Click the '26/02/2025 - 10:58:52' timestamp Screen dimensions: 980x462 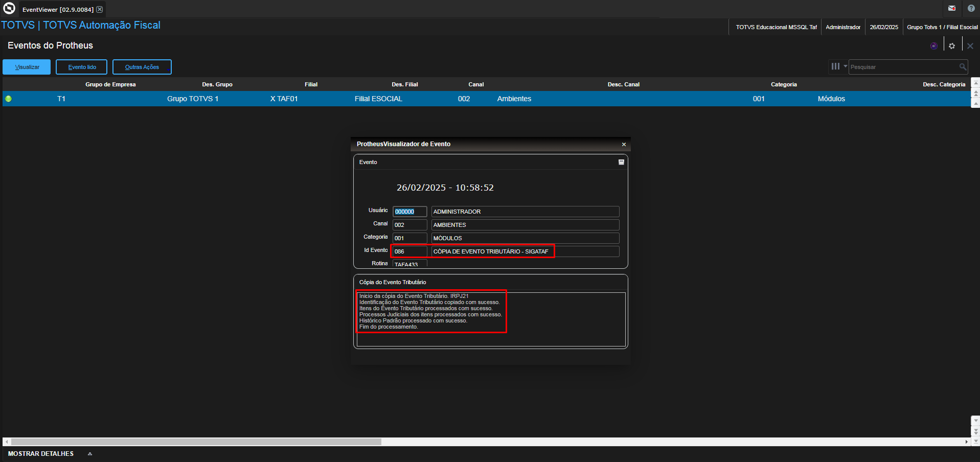(x=445, y=188)
